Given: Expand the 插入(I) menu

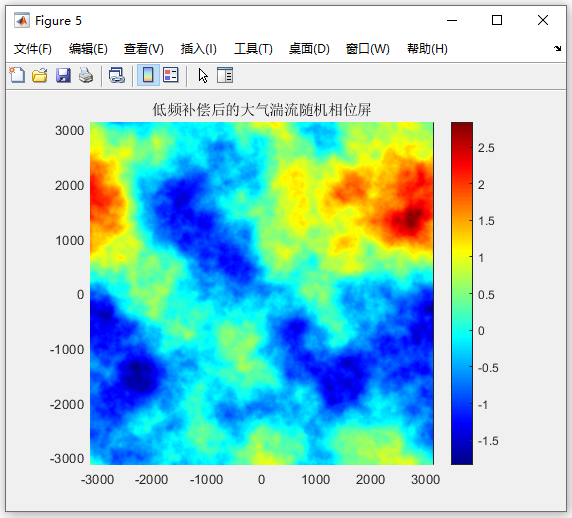Looking at the screenshot, I should pyautogui.click(x=199, y=49).
